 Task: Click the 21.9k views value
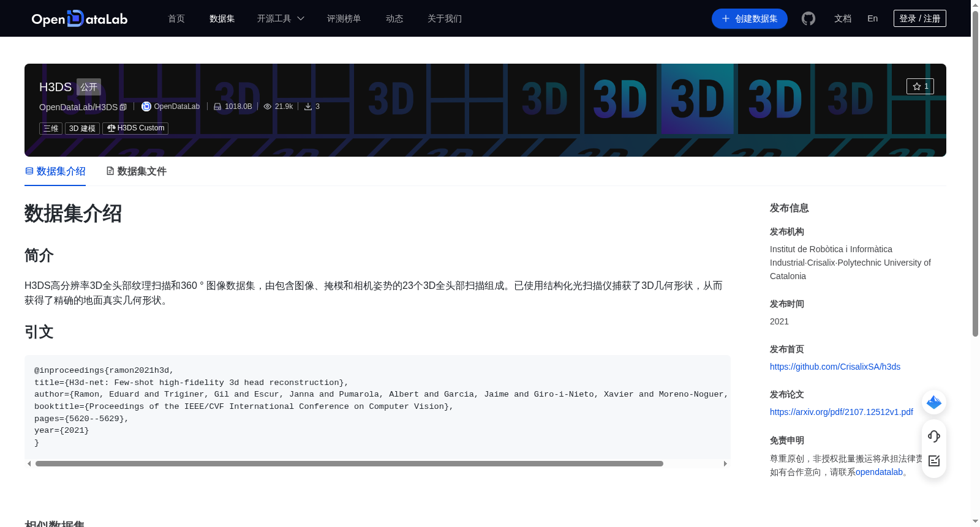click(x=284, y=107)
